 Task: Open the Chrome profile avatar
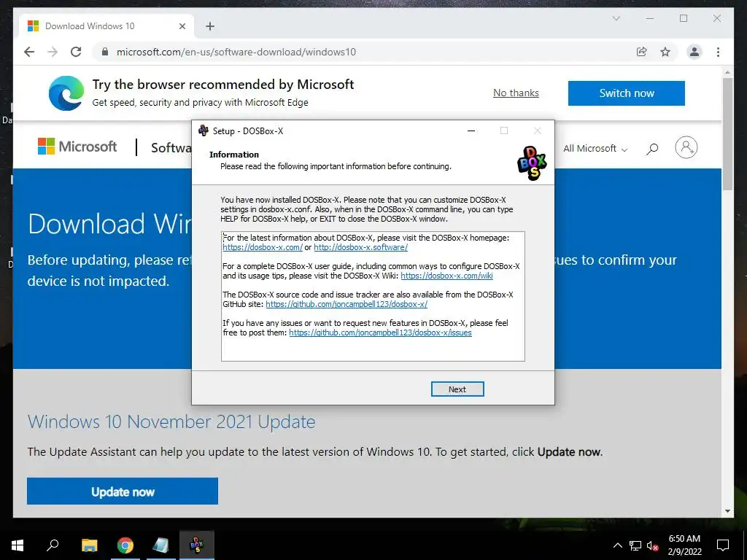click(694, 52)
